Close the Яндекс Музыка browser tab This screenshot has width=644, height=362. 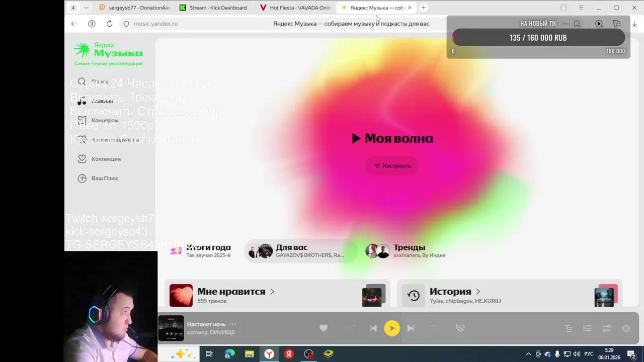click(x=410, y=8)
